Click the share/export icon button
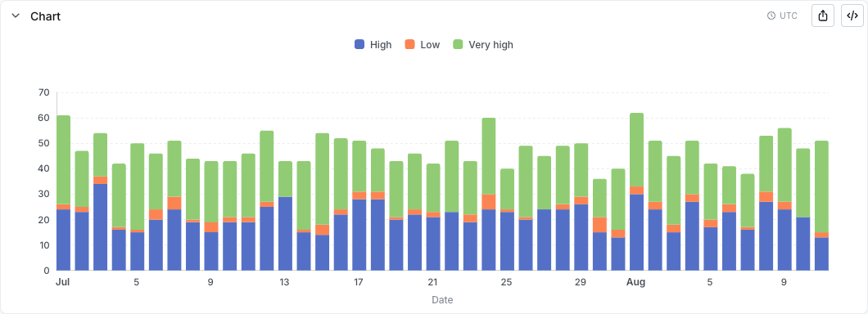The width and height of the screenshot is (868, 314). point(823,16)
